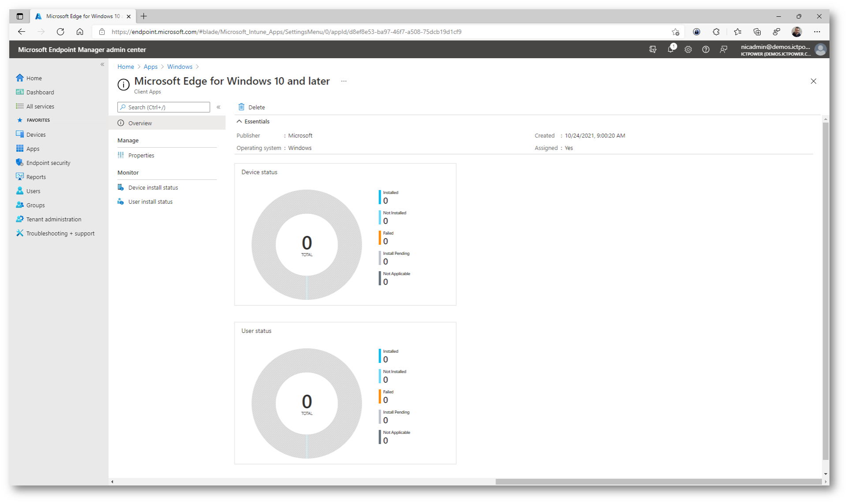This screenshot has width=848, height=504.
Task: Open portal settings gear icon
Action: coord(688,49)
